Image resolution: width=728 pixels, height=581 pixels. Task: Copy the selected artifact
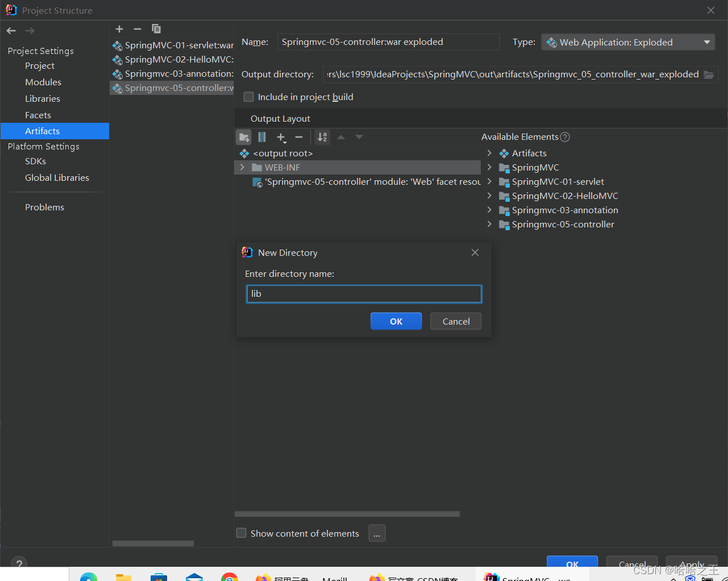[x=156, y=29]
